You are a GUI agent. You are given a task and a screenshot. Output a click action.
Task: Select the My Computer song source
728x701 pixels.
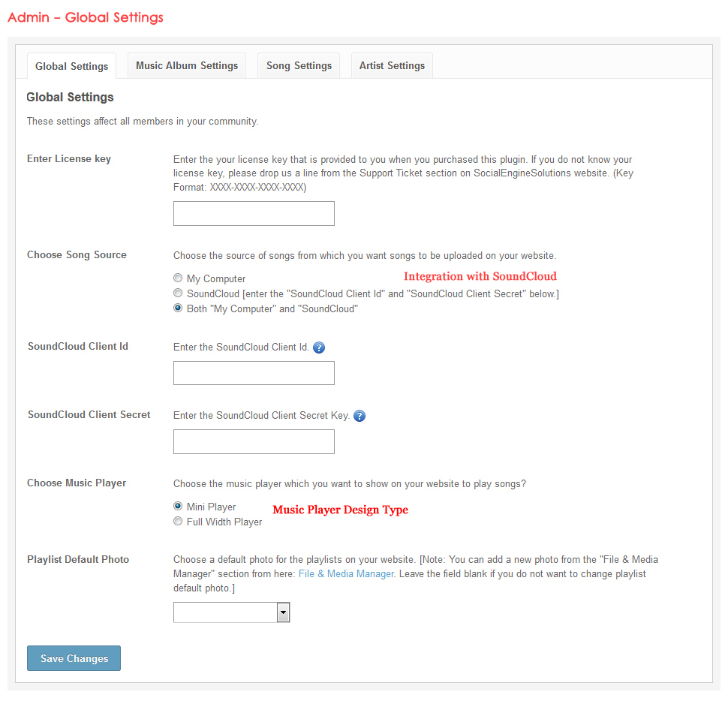[x=178, y=278]
